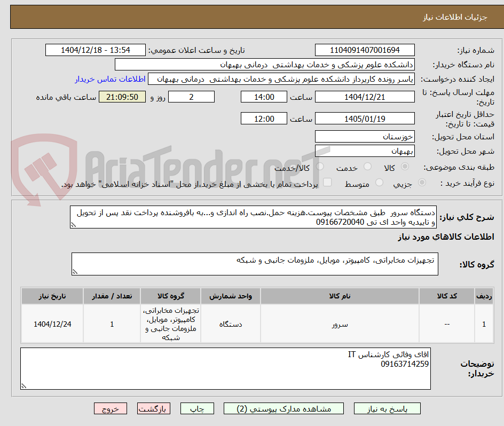Click resize handle of description box
This screenshot has height=426, width=504.
tap(73, 225)
